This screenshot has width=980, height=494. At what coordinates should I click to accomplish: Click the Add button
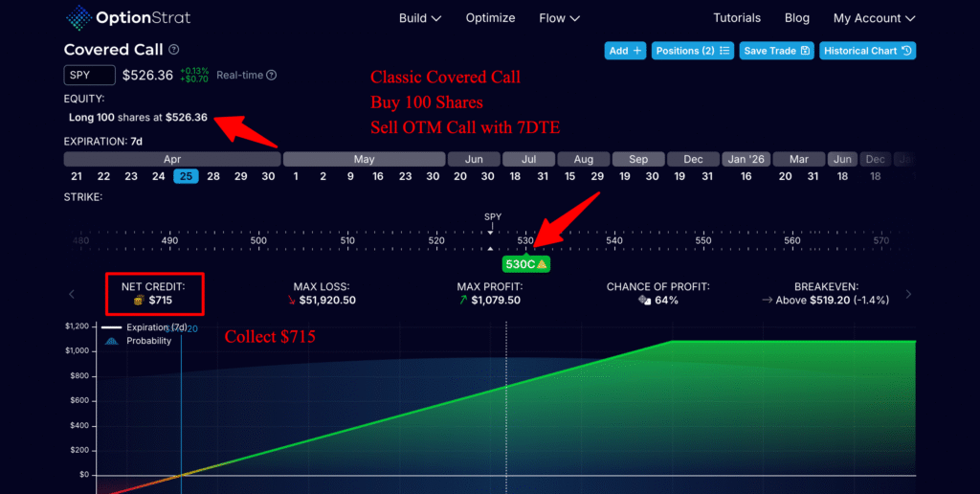tap(625, 51)
